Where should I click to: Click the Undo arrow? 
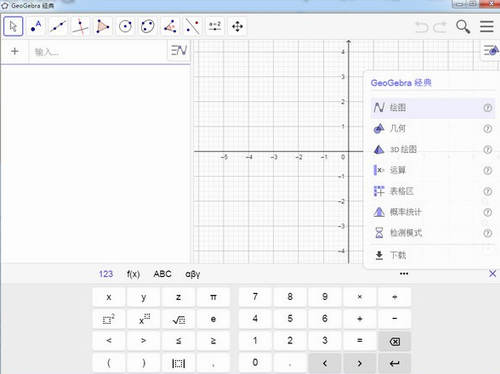[422, 27]
